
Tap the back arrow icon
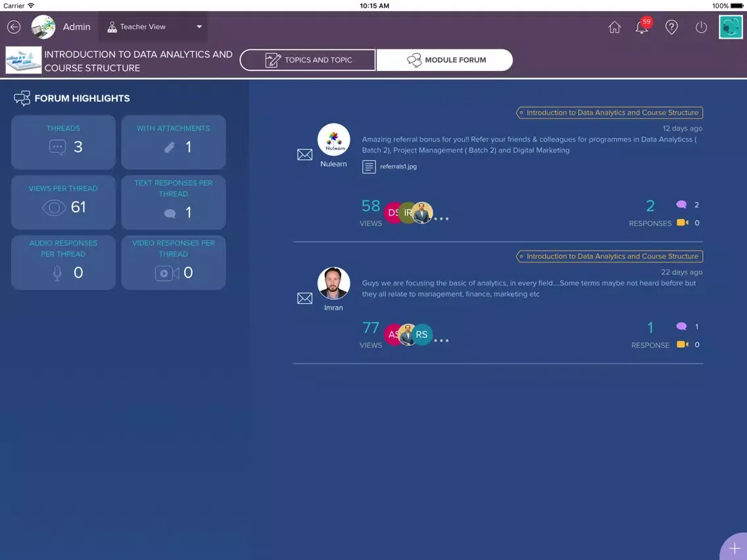(x=14, y=27)
